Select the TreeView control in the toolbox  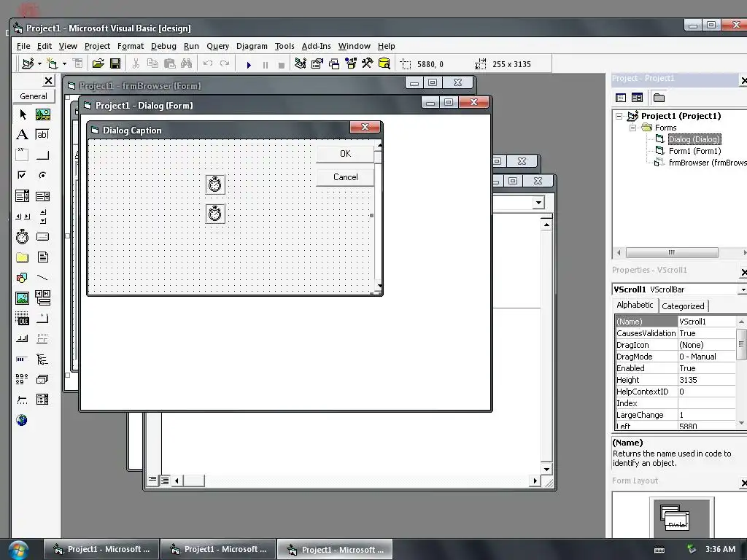coord(43,359)
